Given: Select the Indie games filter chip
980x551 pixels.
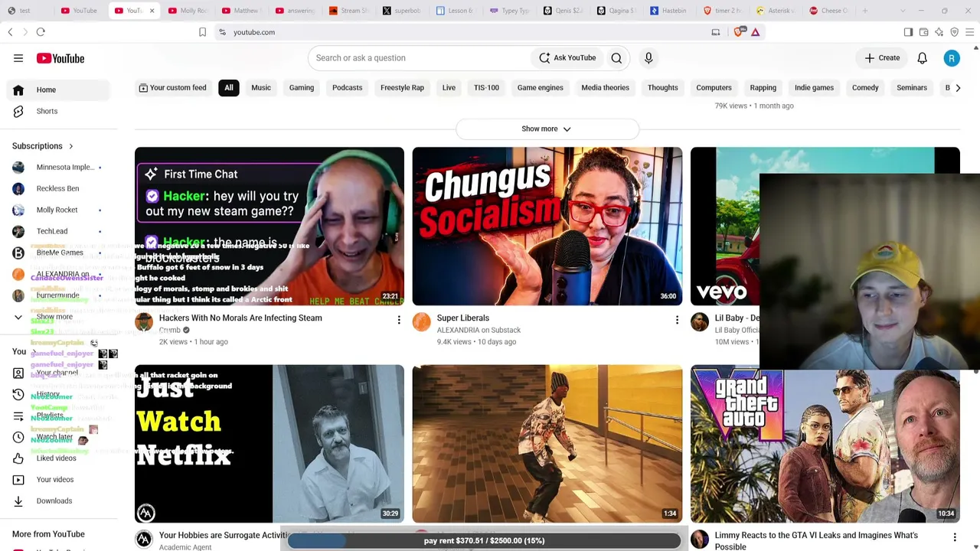Looking at the screenshot, I should click(x=814, y=88).
